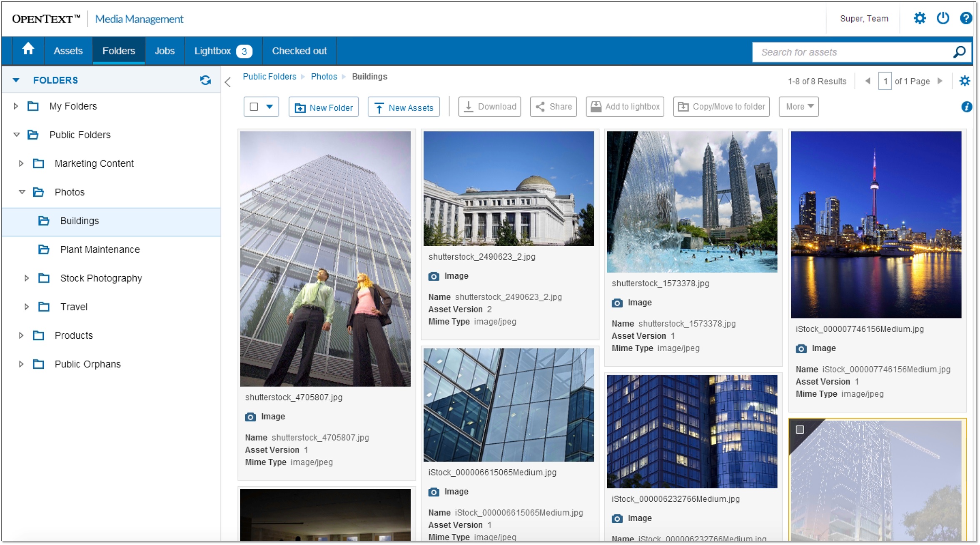980x545 pixels.
Task: Open thumbnail of two people below skyscraper
Action: click(325, 259)
